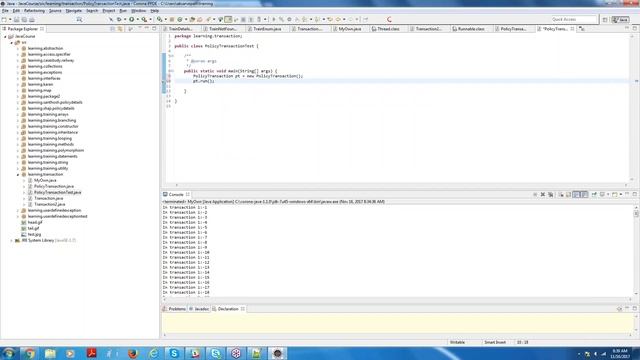This screenshot has height=360, width=640.
Task: Select Transaction2.java in Package Explorer
Action: [49, 204]
